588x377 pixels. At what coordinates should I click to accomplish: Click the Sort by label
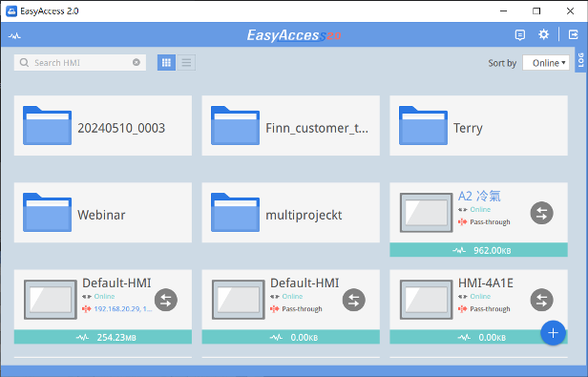click(502, 63)
